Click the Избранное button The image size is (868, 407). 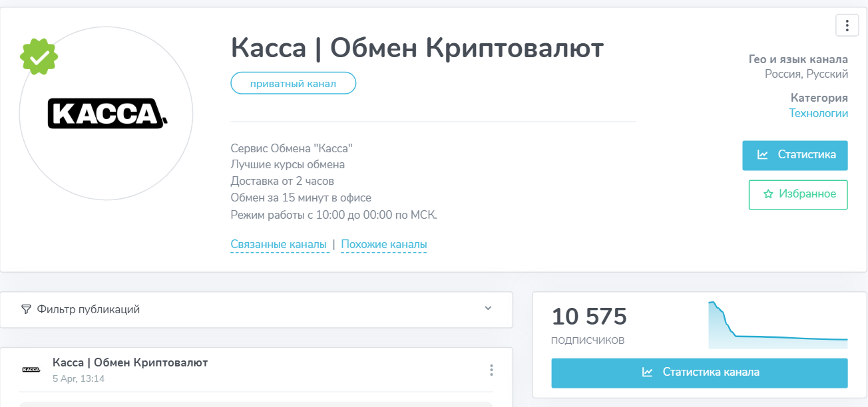[x=797, y=194]
